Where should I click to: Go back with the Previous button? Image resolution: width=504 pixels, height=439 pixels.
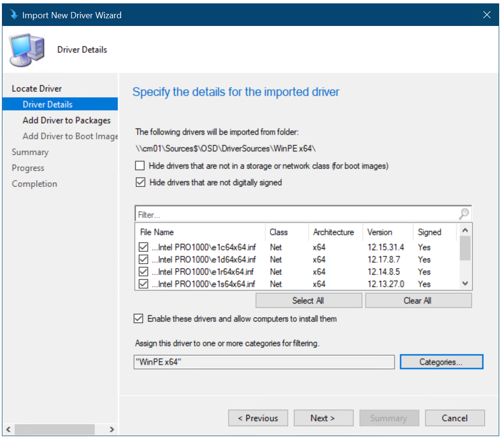[258, 418]
